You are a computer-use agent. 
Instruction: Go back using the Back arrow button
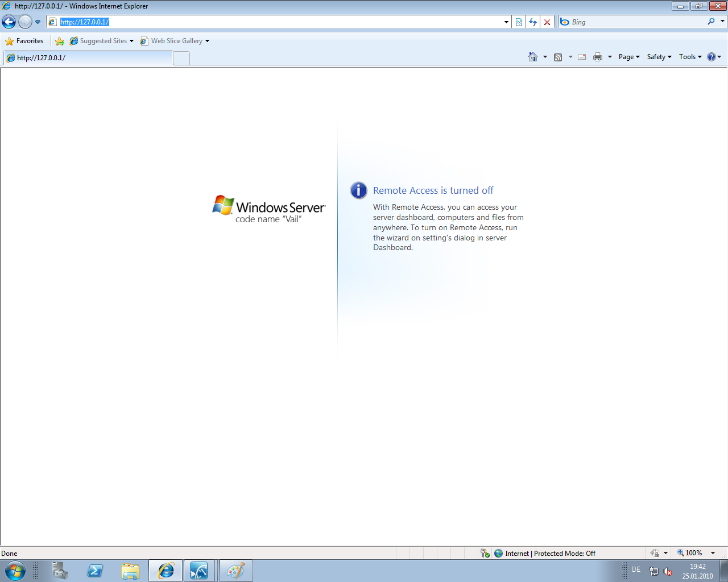point(9,22)
